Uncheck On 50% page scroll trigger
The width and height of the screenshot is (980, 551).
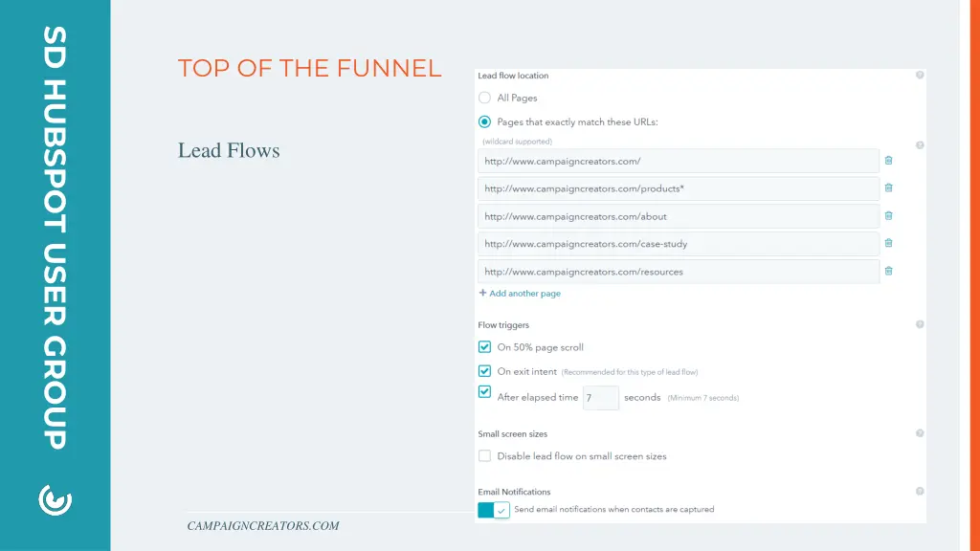(x=484, y=346)
